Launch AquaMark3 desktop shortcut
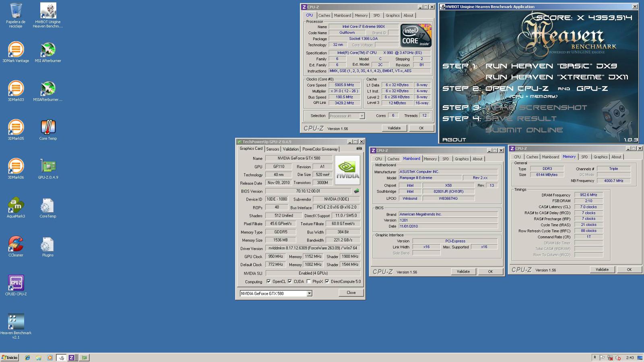The width and height of the screenshot is (644, 362). pos(16,208)
